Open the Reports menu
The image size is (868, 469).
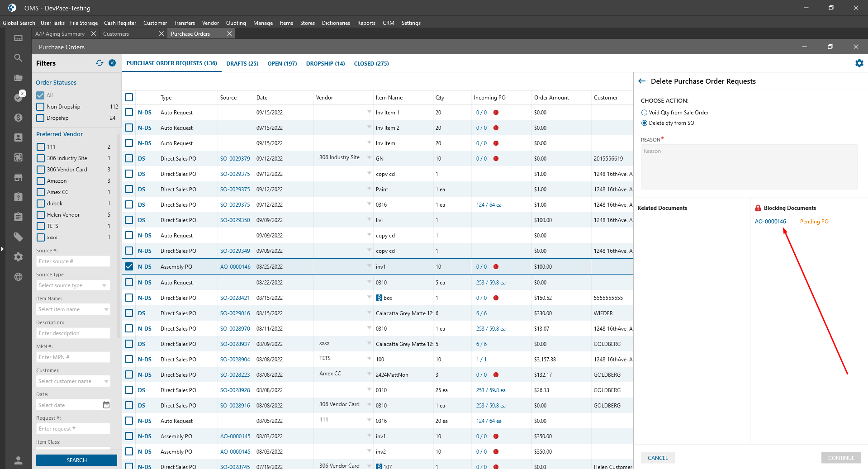point(366,23)
